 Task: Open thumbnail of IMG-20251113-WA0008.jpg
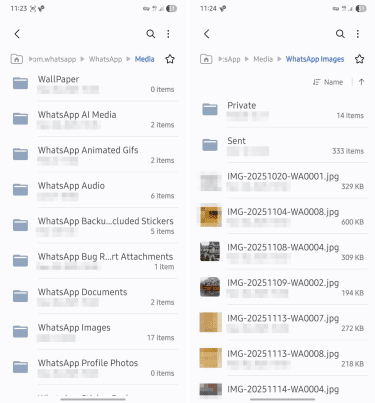210,358
